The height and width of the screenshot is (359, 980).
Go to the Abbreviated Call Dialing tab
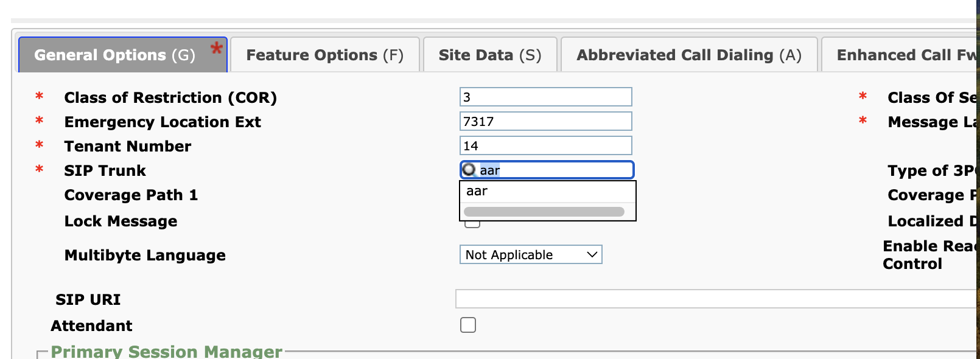tap(688, 55)
